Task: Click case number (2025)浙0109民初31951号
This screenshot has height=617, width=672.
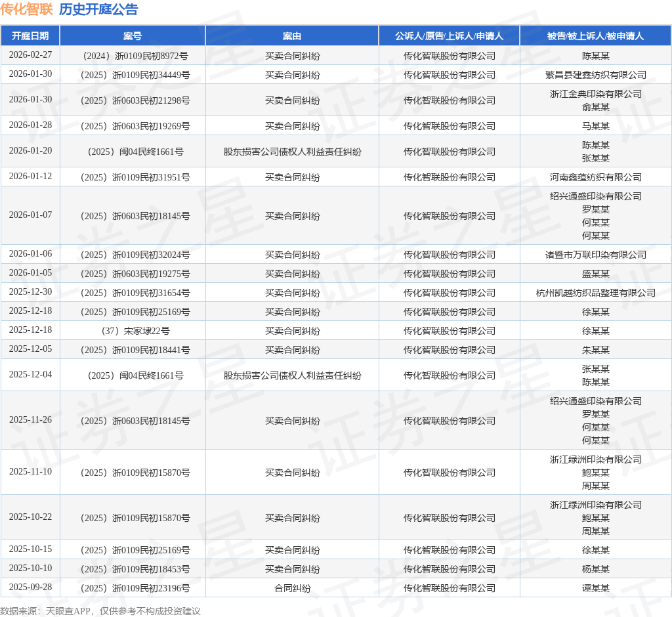Action: click(135, 177)
